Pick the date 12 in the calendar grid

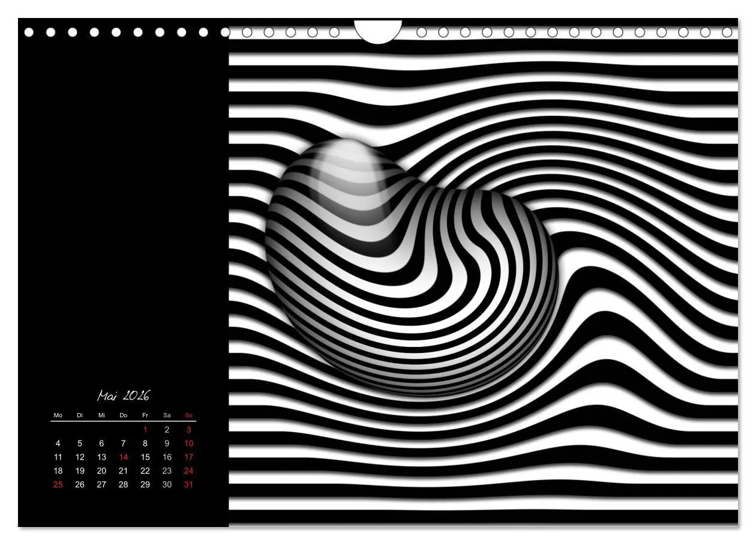click(x=80, y=457)
